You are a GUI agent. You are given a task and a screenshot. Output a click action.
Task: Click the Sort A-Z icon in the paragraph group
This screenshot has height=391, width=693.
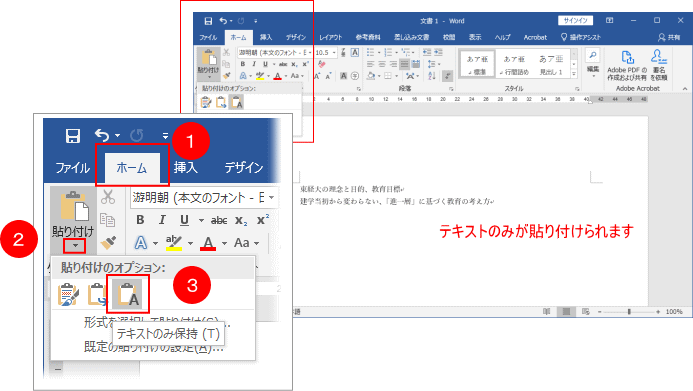(432, 76)
